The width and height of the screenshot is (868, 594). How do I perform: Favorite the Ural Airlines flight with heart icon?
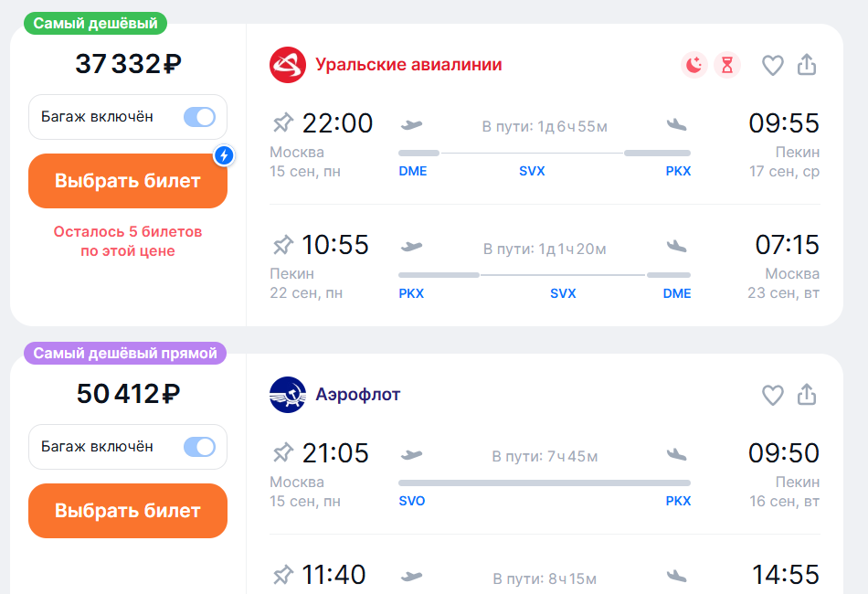[773, 65]
